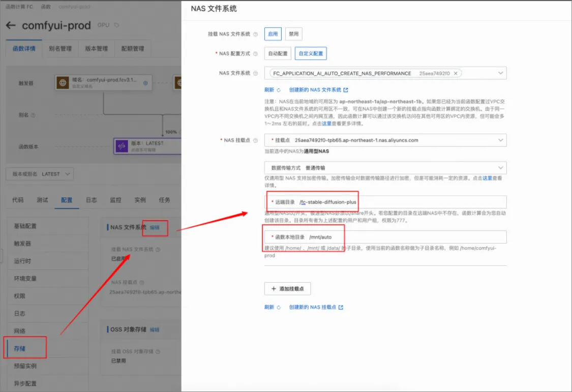Click the 添加挂载点 button
The height and width of the screenshot is (392, 572).
(287, 289)
